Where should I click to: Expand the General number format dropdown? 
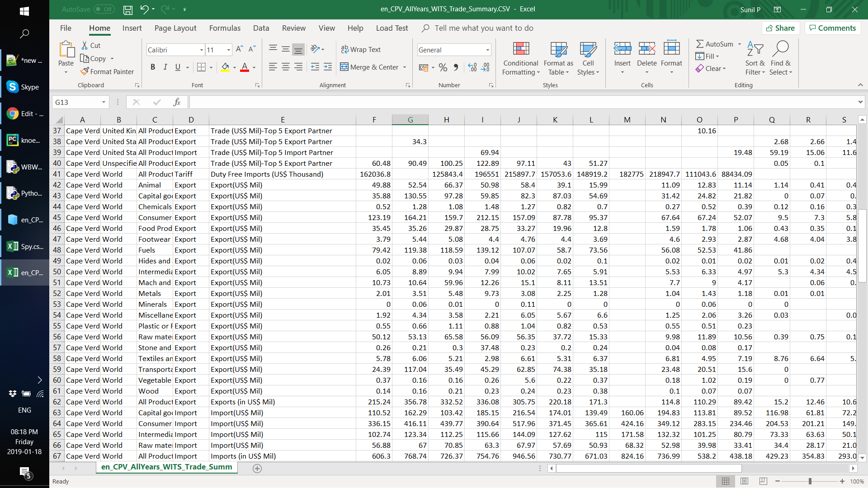pos(487,50)
